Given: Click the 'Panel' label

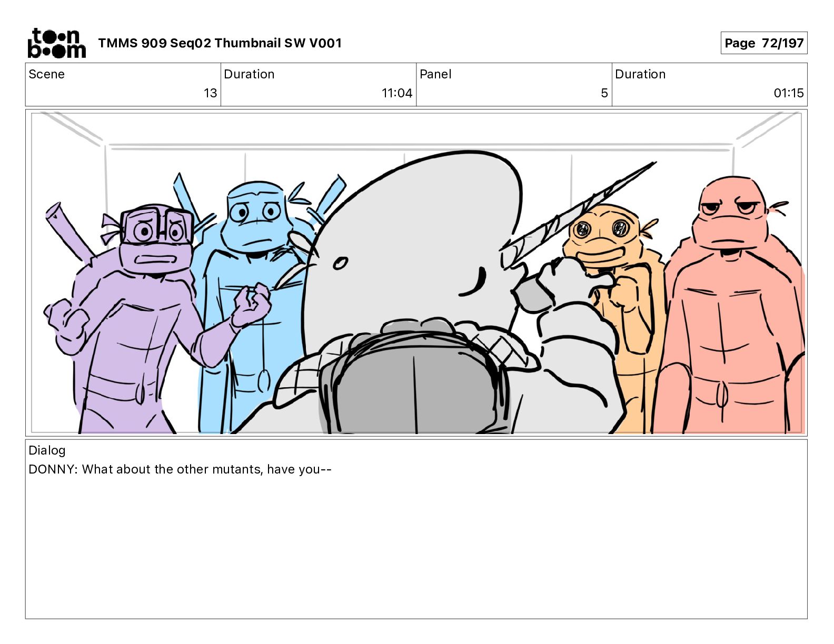Looking at the screenshot, I should [435, 74].
